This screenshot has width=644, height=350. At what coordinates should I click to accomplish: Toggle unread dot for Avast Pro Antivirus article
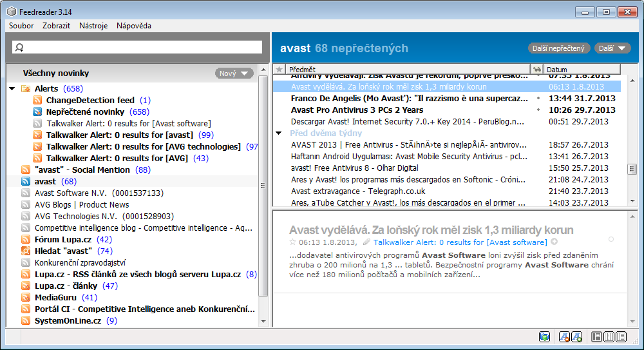click(x=538, y=110)
